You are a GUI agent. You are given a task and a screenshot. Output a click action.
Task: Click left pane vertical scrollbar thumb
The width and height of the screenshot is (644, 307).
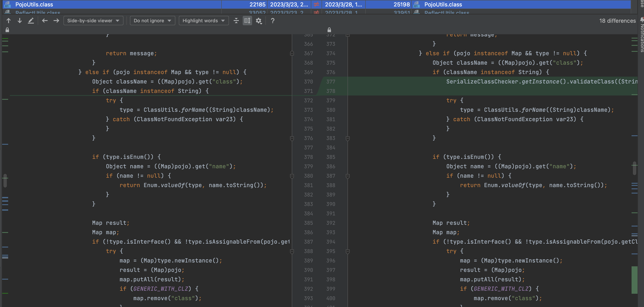tap(5, 181)
